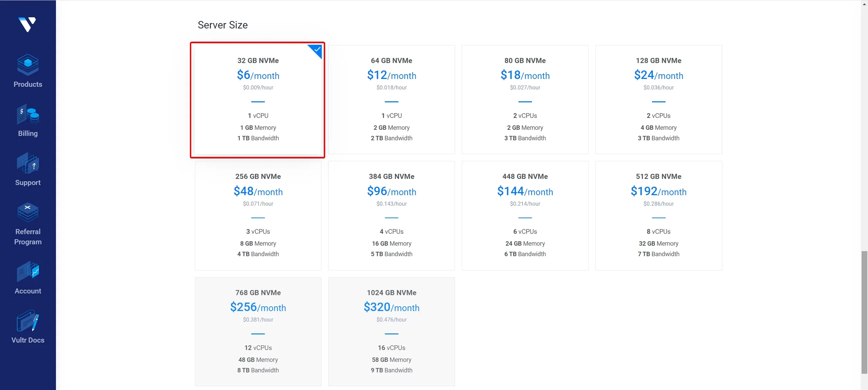
Task: Click the Vultr logo icon
Action: [x=27, y=24]
